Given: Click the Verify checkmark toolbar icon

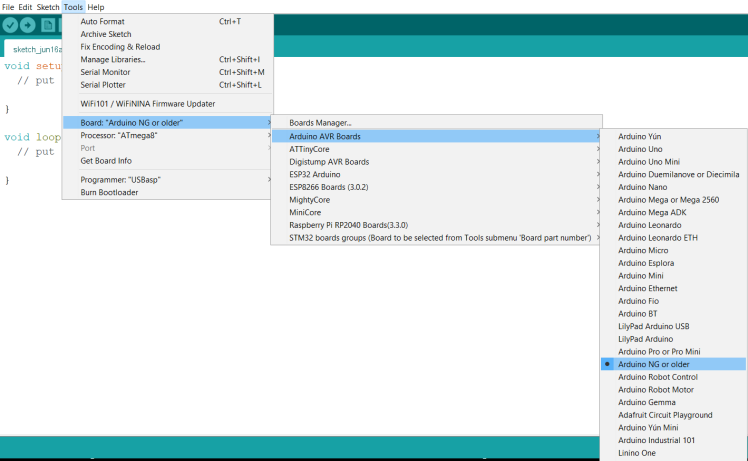Looking at the screenshot, I should (x=10, y=25).
